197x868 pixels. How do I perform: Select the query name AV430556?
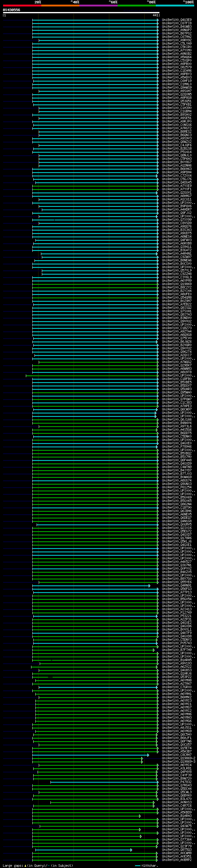(x=11, y=10)
